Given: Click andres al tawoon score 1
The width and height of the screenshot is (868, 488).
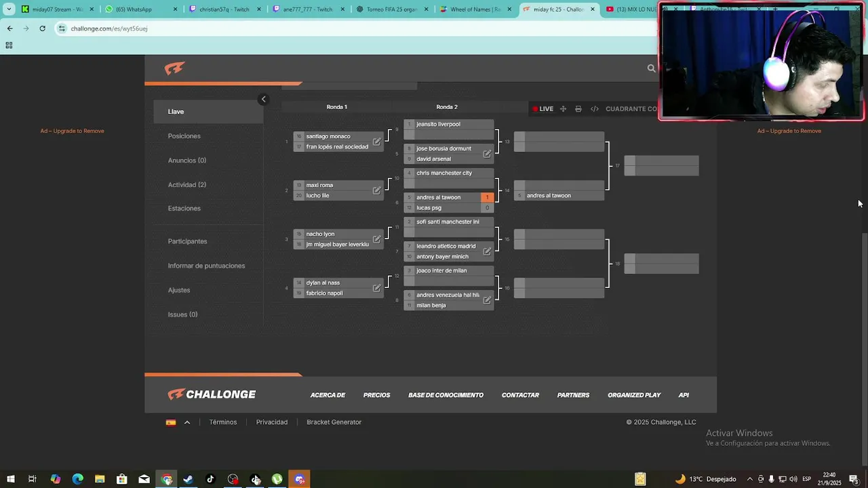Looking at the screenshot, I should pos(487,197).
